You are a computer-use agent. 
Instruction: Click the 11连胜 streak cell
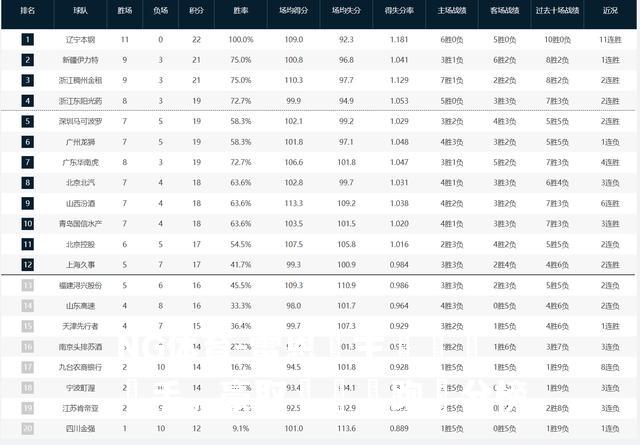pos(610,40)
